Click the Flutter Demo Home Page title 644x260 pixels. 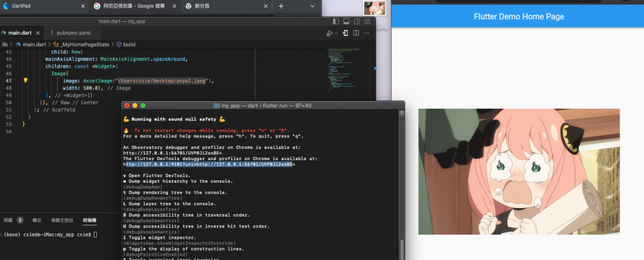tap(519, 16)
